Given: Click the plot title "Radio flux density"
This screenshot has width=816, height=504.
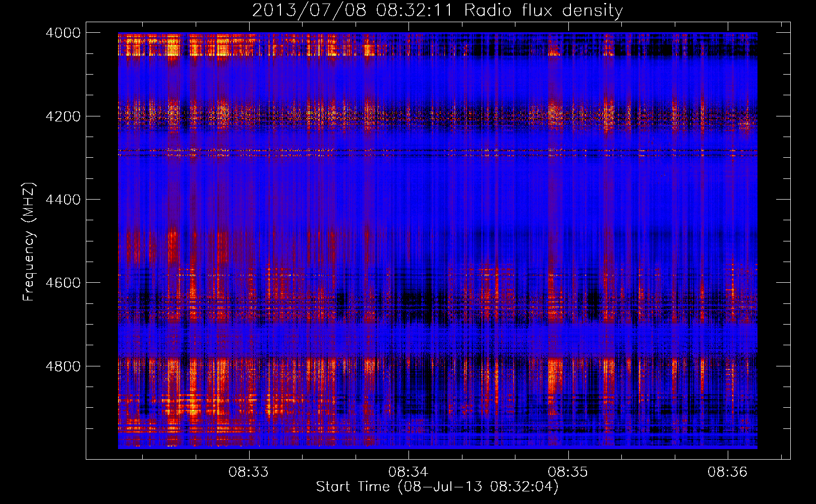Looking at the screenshot, I should point(543,10).
